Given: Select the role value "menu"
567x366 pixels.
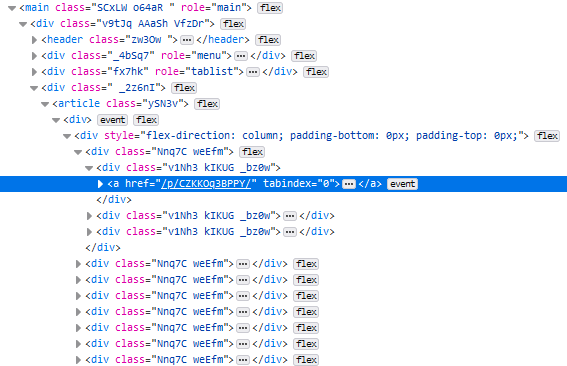Looking at the screenshot, I should 208,55.
